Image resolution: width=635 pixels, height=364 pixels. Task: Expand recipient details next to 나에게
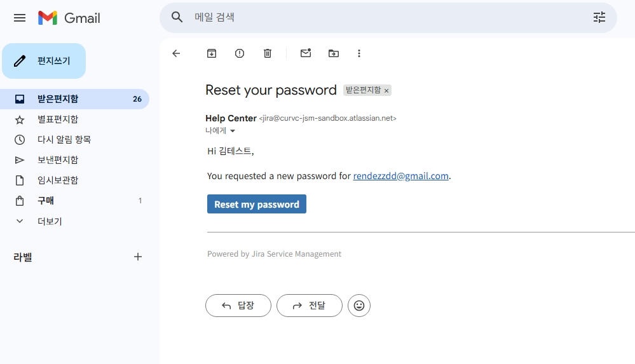tap(233, 131)
